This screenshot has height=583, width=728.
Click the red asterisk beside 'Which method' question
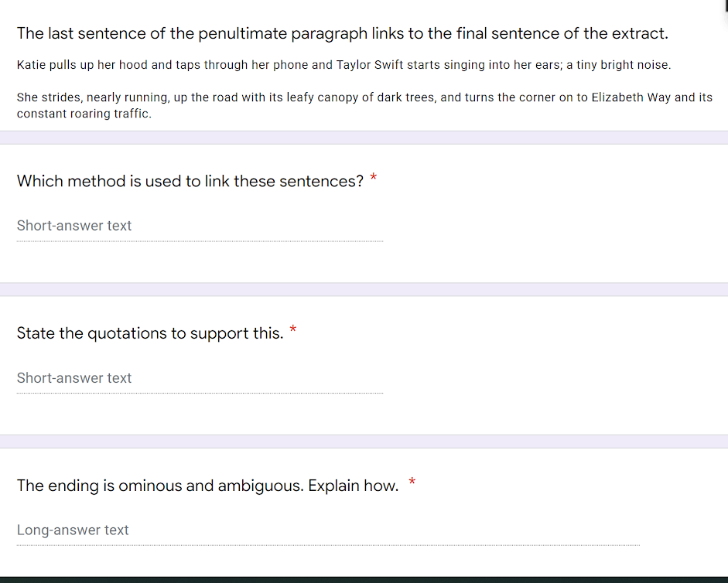374,179
